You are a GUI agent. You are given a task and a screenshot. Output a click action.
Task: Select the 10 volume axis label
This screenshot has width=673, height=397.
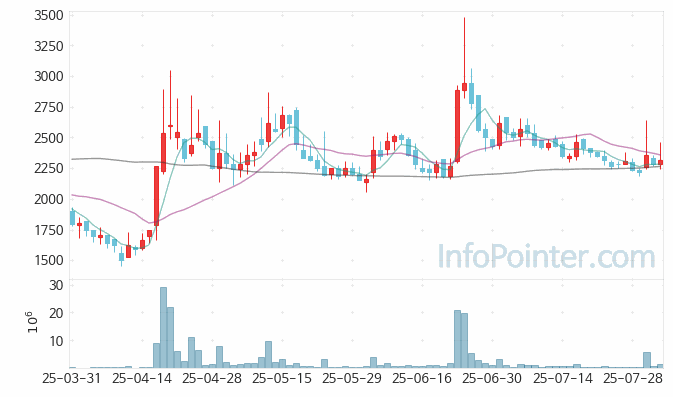[x=56, y=341]
